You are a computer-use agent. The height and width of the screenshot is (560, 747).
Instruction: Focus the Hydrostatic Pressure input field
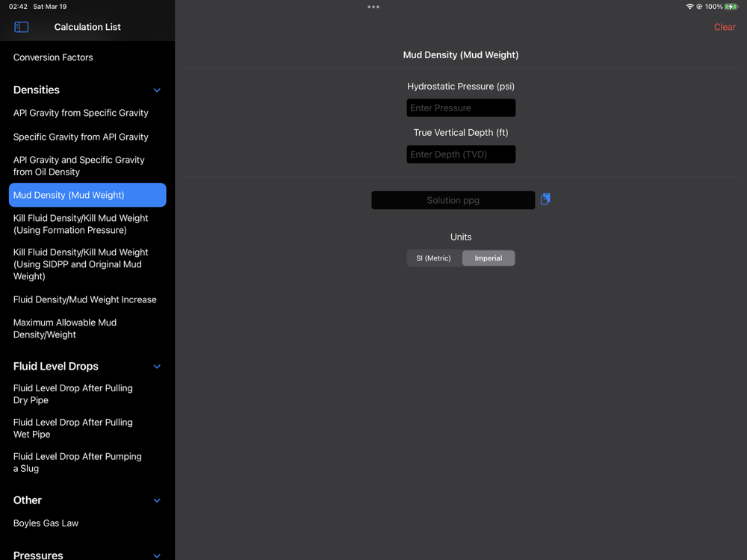pos(461,108)
